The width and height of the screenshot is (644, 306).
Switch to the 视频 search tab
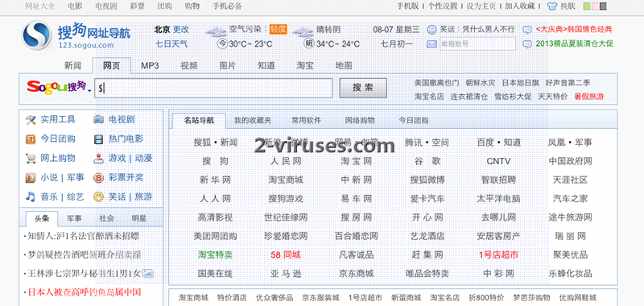click(x=189, y=65)
